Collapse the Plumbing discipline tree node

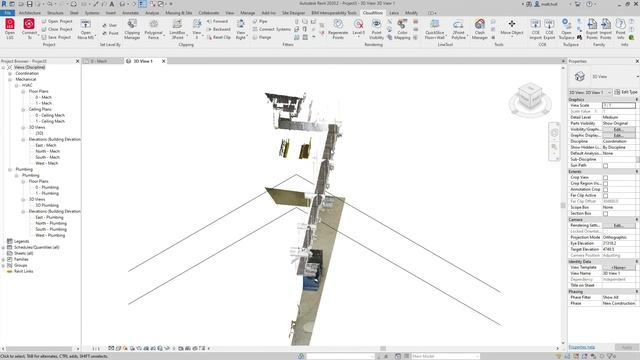pyautogui.click(x=10, y=169)
